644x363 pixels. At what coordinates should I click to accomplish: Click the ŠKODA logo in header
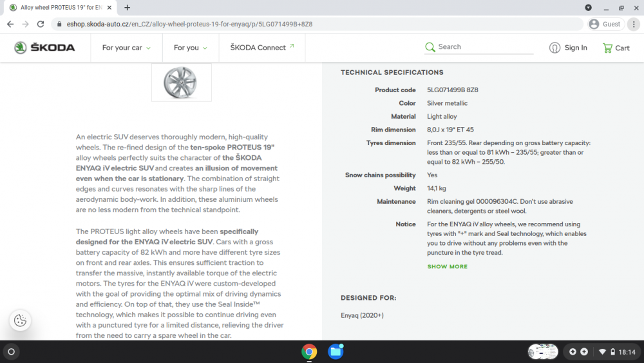(44, 48)
